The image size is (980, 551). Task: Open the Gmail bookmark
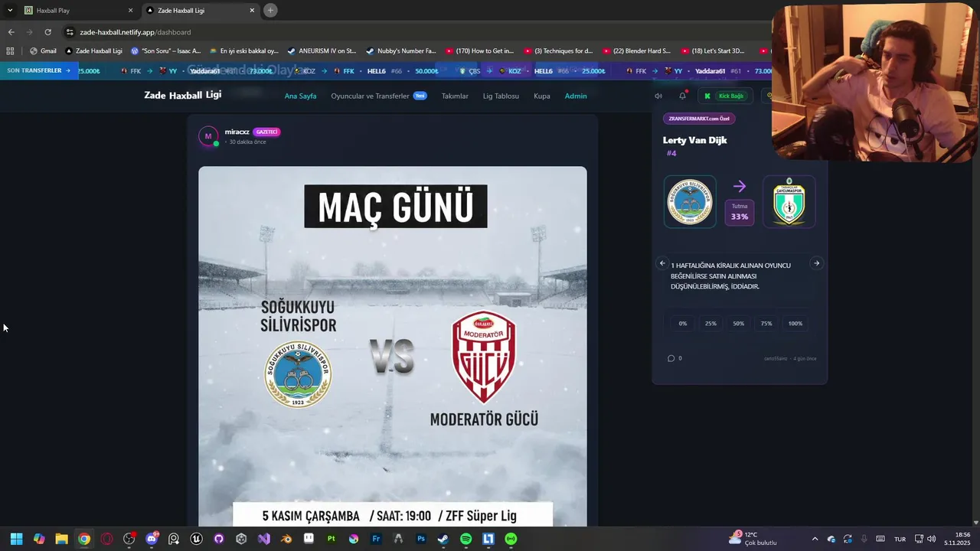[x=43, y=51]
